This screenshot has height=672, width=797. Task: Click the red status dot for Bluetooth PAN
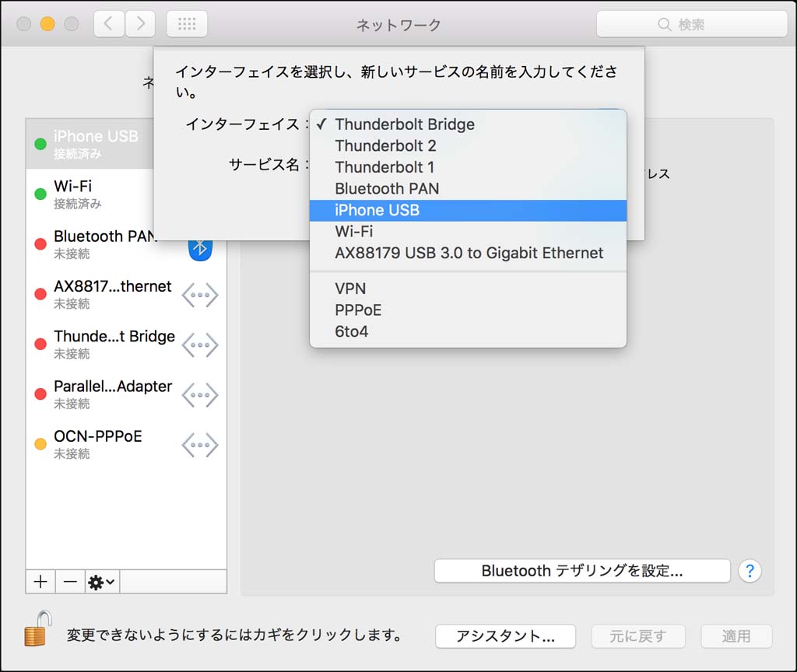click(40, 243)
